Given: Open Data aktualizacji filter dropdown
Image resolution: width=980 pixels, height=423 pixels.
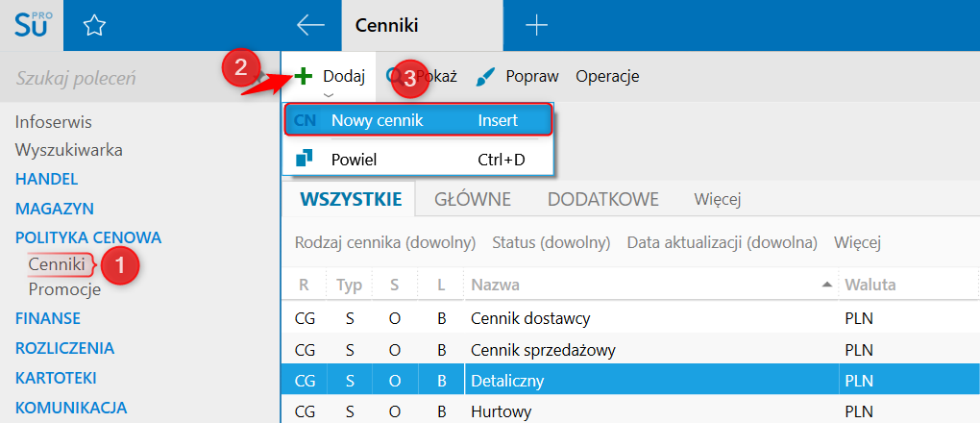Looking at the screenshot, I should (722, 242).
